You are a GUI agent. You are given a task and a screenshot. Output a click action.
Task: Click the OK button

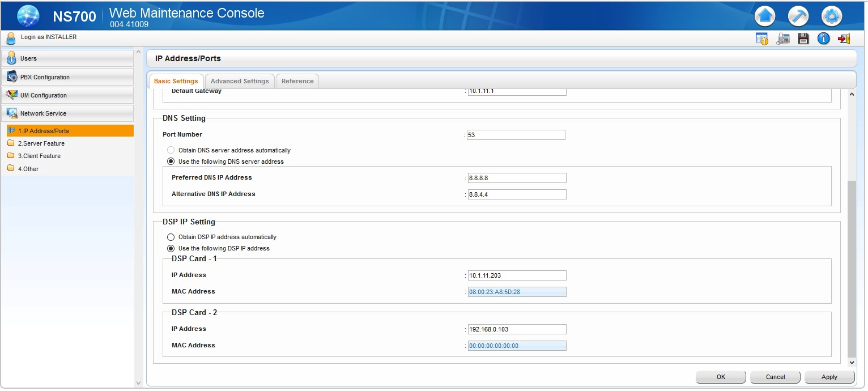(721, 377)
